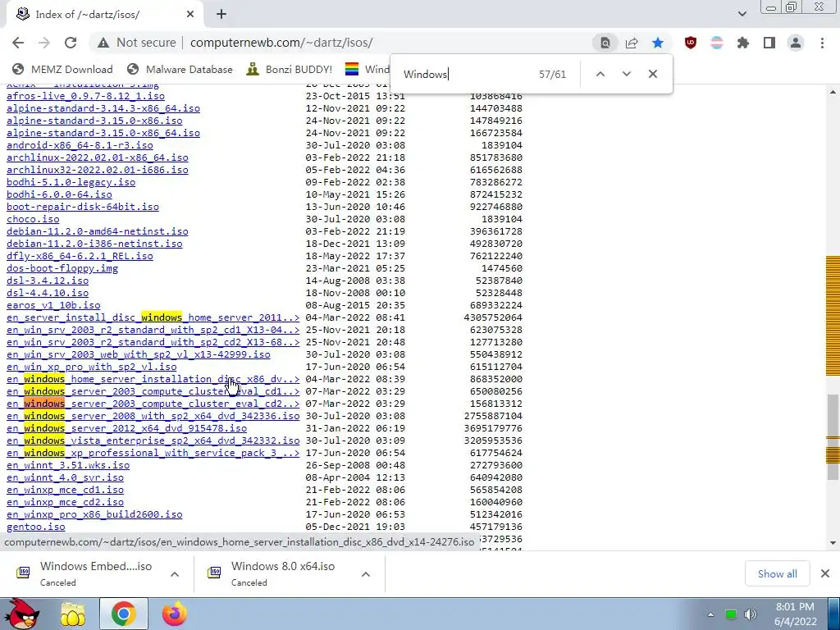The image size is (840, 630).
Task: Click the green network tray icon
Action: click(731, 614)
